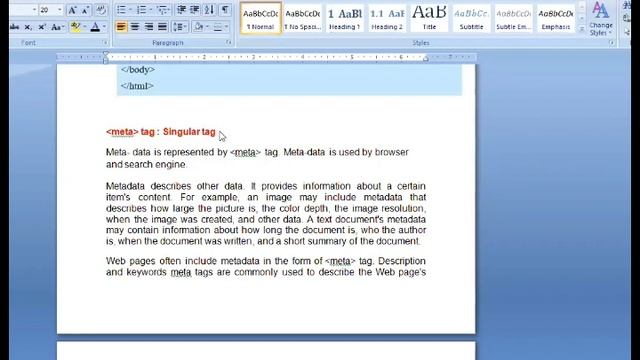Apply the Title style

(429, 18)
